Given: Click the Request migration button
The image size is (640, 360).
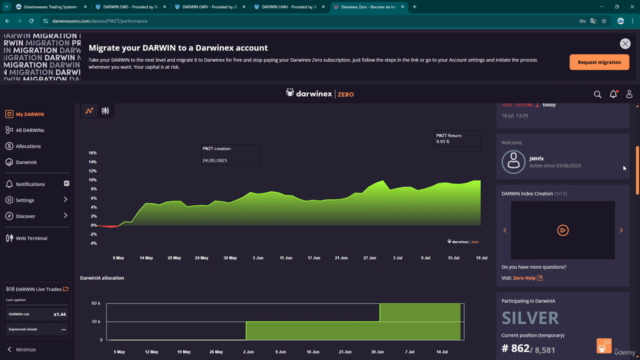Looking at the screenshot, I should 599,62.
